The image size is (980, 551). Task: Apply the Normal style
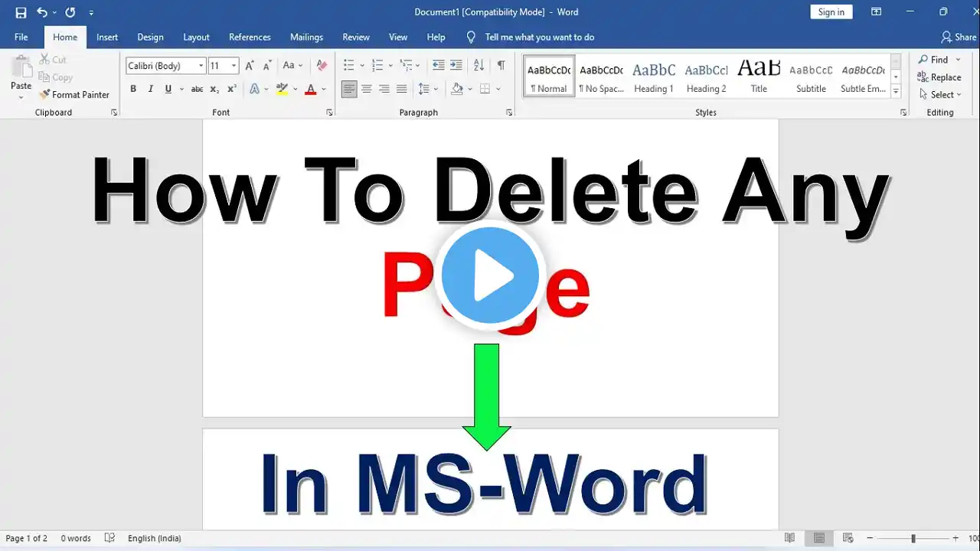coord(549,77)
